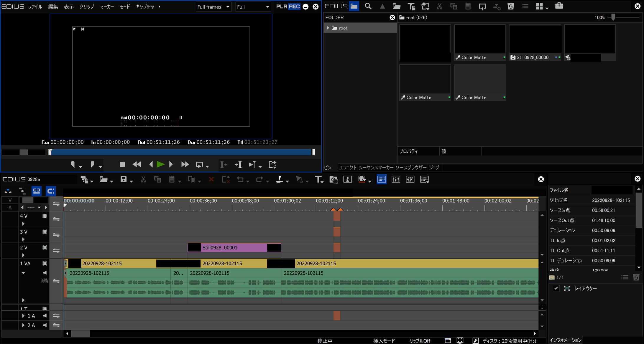Screen dimensions: 644x344
Task: Open the Full frames dropdown
Action: pos(213,7)
